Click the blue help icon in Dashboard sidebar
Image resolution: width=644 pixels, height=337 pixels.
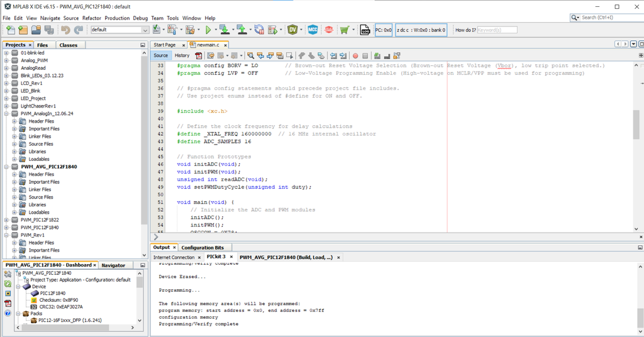[x=8, y=313]
